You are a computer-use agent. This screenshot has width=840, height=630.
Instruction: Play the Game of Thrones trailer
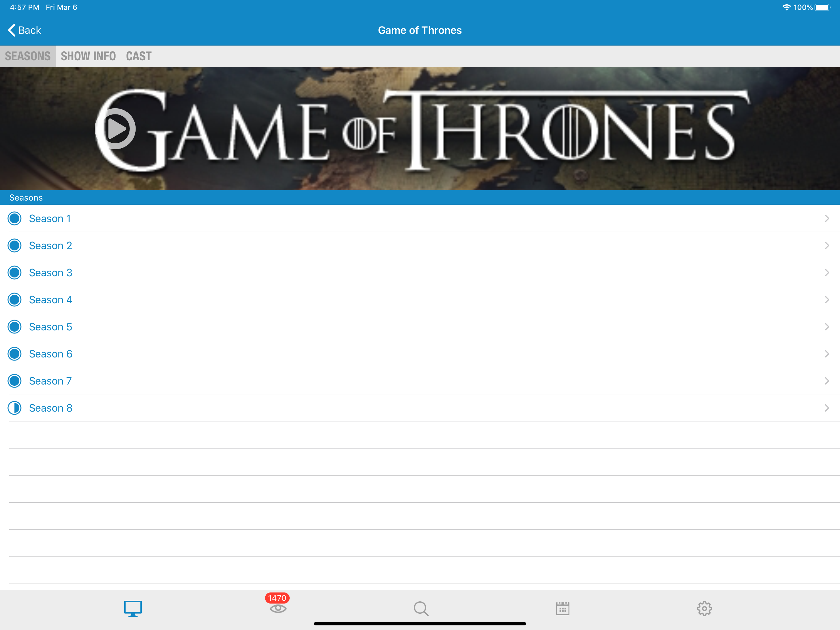[115, 129]
